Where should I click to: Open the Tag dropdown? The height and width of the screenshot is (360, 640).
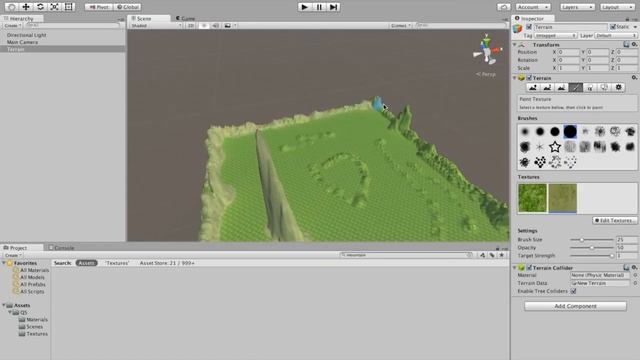click(556, 36)
